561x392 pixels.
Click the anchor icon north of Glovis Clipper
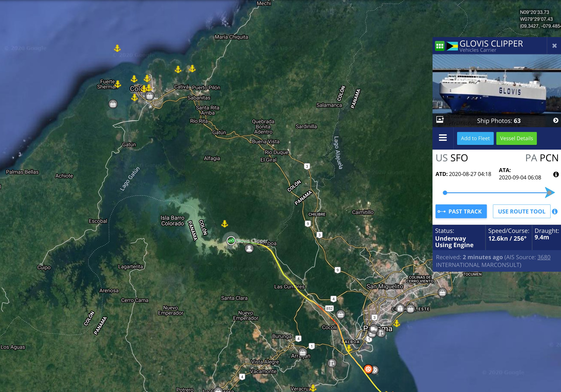coord(224,224)
